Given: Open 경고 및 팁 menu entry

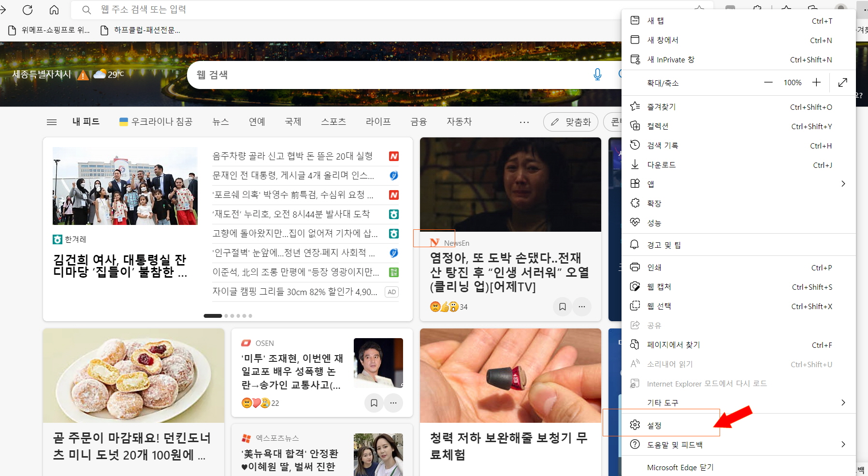Looking at the screenshot, I should click(738, 245).
